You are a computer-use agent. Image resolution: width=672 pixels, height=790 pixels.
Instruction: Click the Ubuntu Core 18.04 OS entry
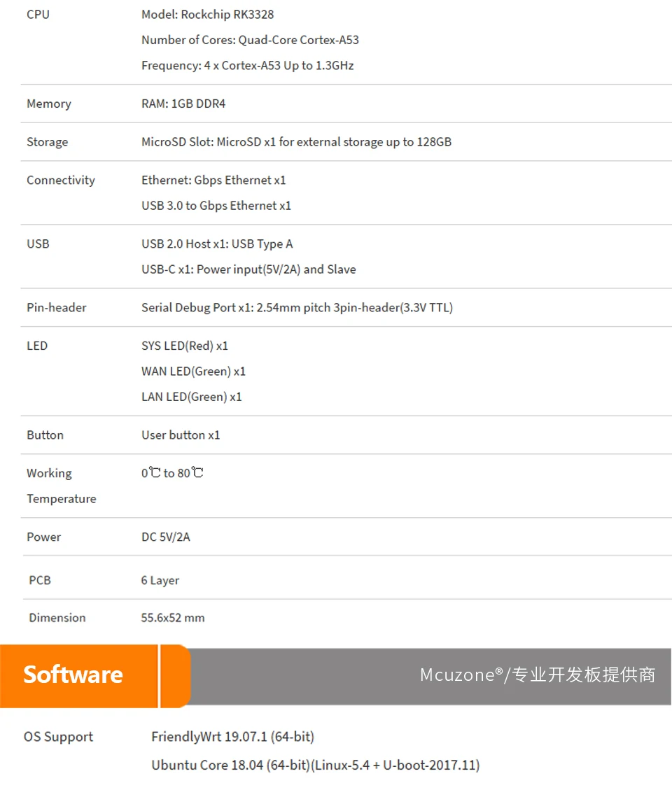(315, 765)
